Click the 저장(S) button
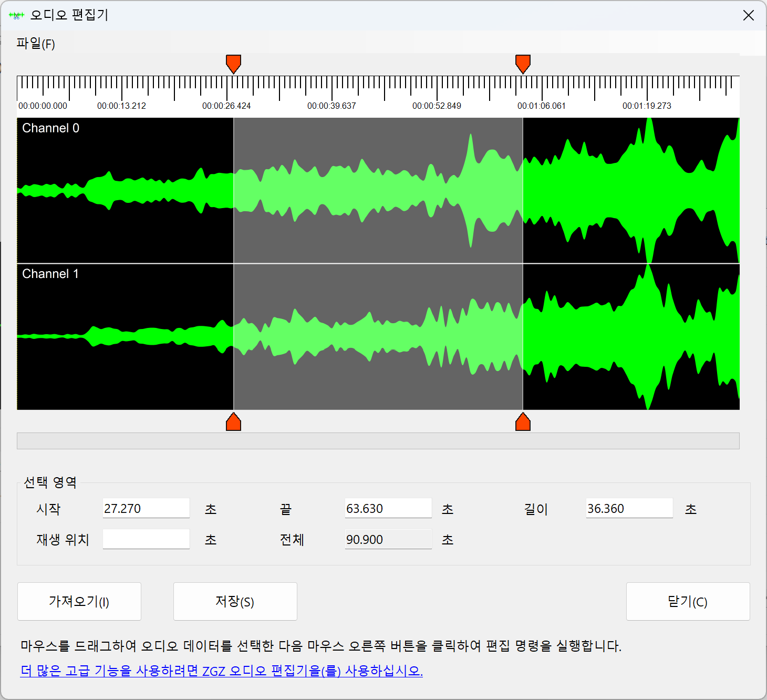Screen dimensions: 767x700 (x=235, y=601)
